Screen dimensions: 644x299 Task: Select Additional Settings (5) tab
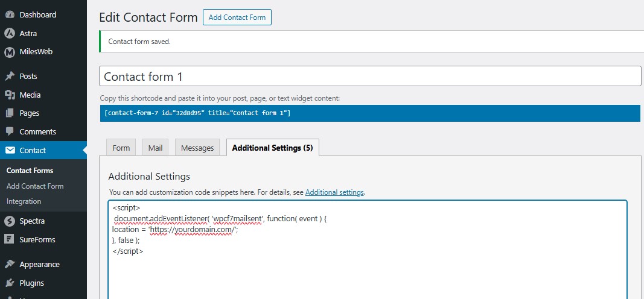tap(273, 148)
